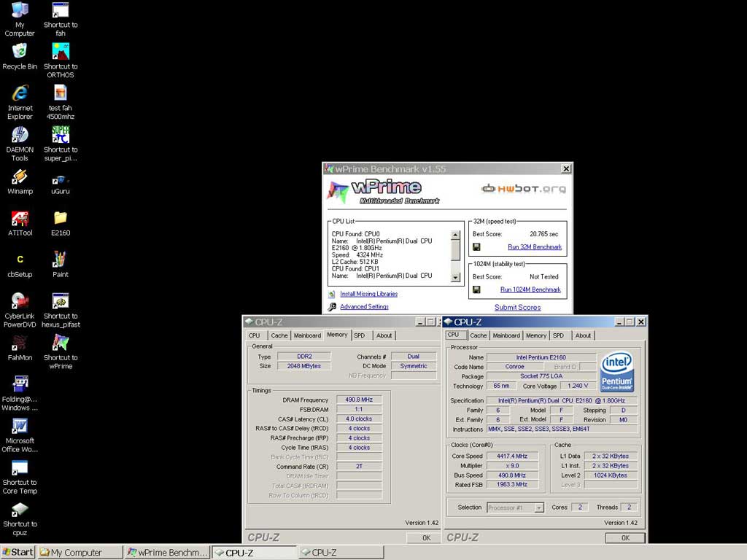The height and width of the screenshot is (560, 747).
Task: Launch Paint from the desktop
Action: pyautogui.click(x=61, y=265)
